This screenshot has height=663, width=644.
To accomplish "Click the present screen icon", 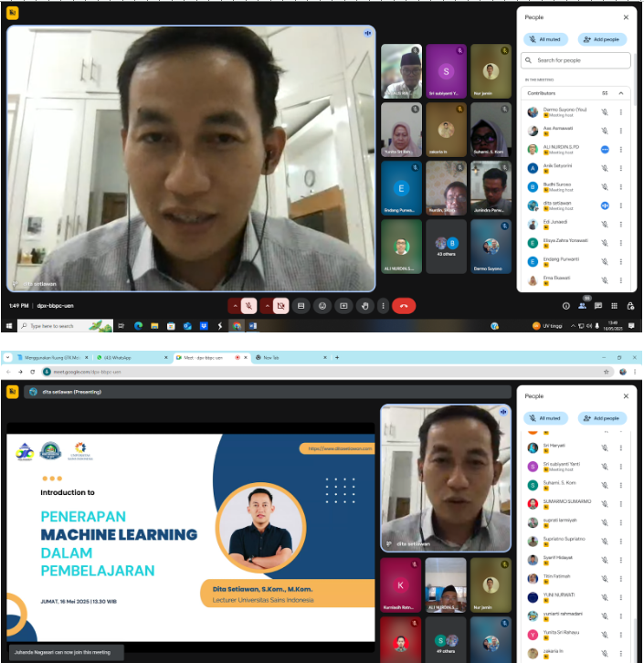I will (343, 306).
